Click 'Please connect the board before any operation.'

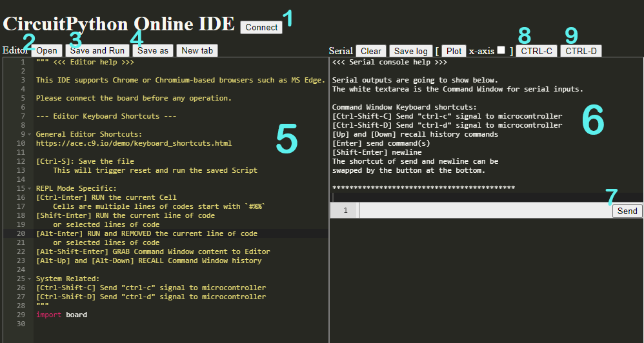134,98
